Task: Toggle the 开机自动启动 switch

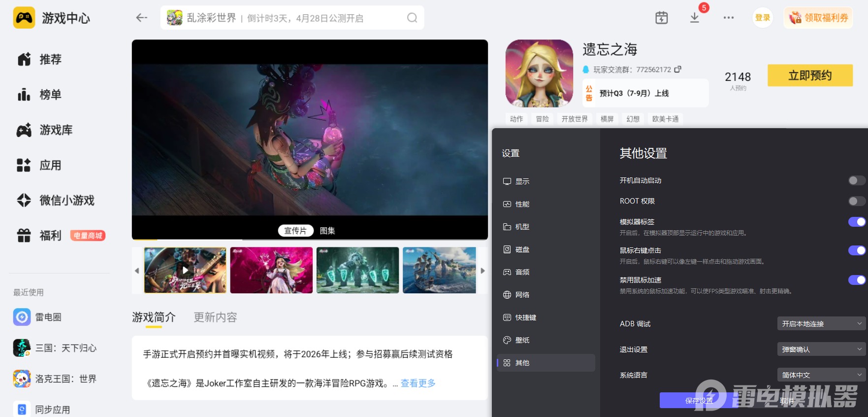Action: coord(857,180)
